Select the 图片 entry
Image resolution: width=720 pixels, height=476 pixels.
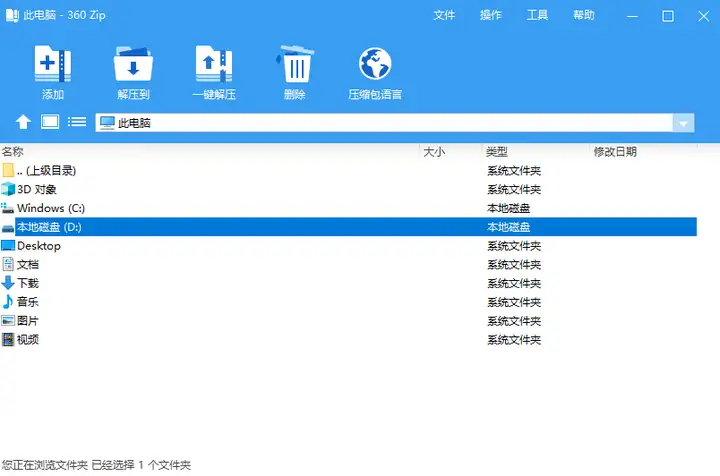click(x=28, y=321)
